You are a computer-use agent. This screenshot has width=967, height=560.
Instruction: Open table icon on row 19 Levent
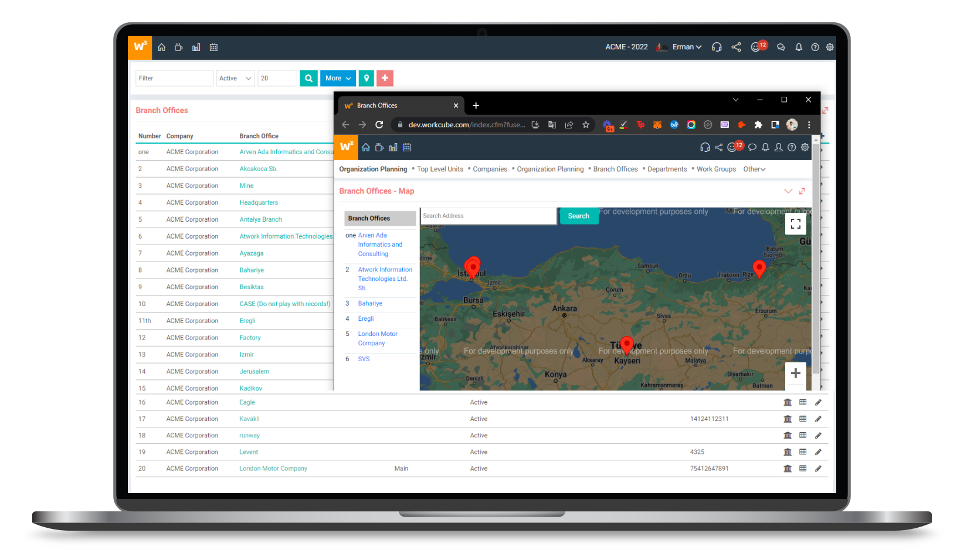803,452
